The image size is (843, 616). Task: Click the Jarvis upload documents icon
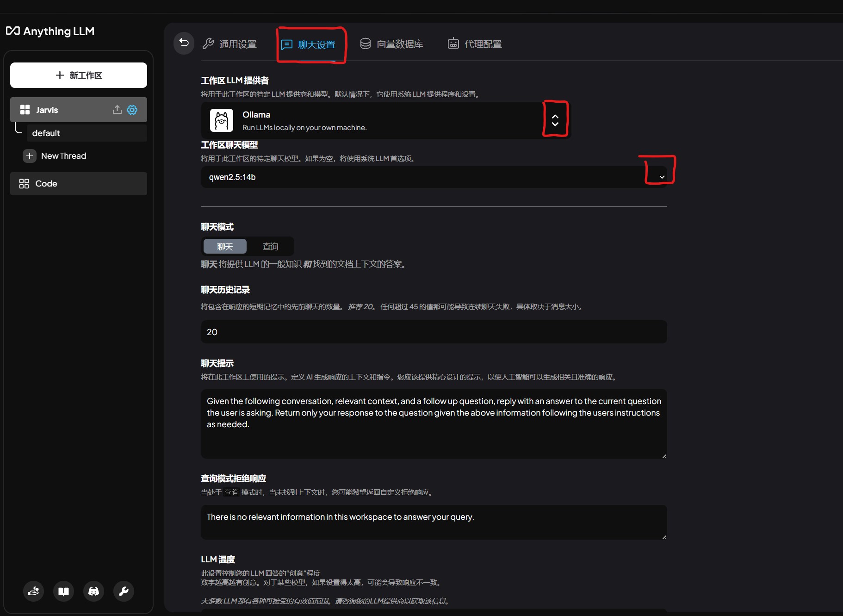(x=117, y=110)
